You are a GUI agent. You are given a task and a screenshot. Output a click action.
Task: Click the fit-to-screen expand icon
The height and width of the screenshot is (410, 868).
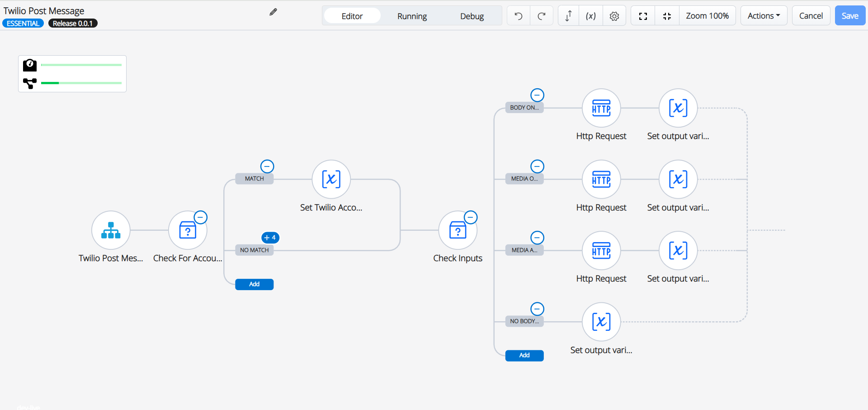[643, 16]
